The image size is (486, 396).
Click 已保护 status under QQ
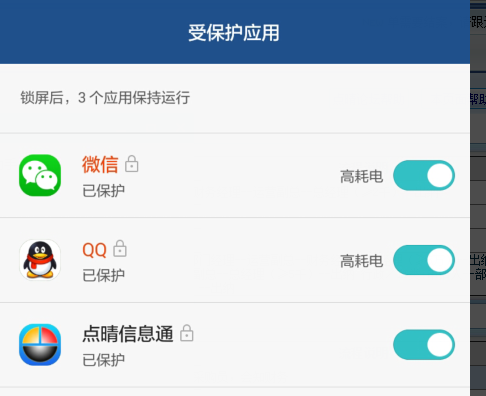103,275
